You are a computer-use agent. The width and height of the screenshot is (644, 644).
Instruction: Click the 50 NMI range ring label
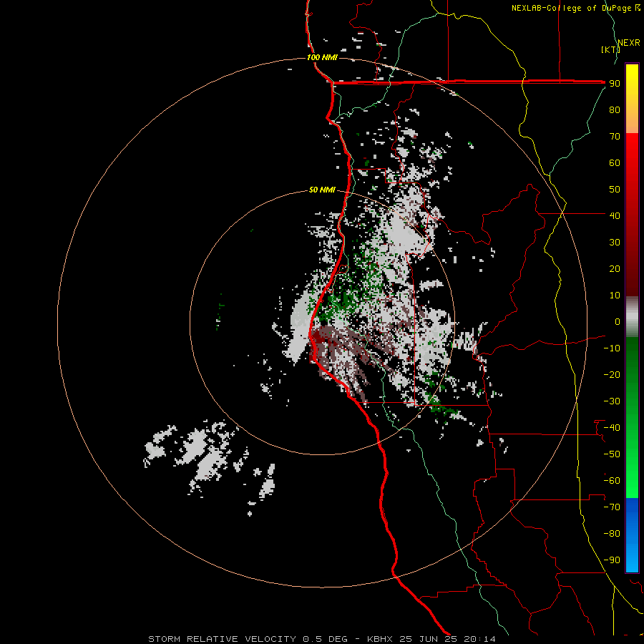(x=322, y=190)
